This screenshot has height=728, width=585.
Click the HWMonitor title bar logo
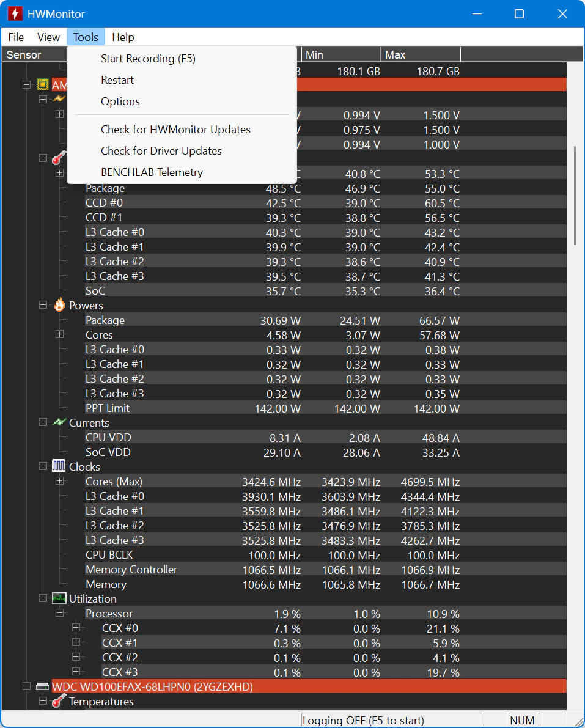click(x=15, y=13)
